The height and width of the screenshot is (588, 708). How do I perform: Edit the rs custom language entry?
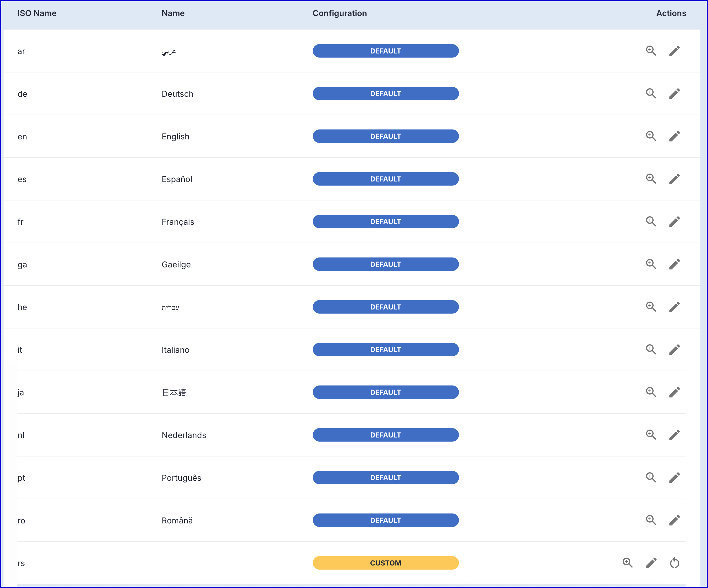point(651,563)
